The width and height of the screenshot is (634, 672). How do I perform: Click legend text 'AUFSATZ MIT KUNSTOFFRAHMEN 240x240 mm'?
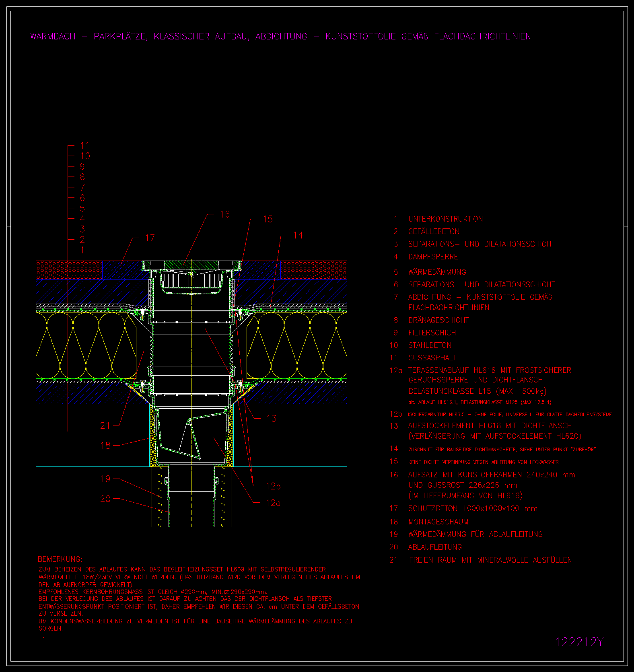click(x=492, y=475)
